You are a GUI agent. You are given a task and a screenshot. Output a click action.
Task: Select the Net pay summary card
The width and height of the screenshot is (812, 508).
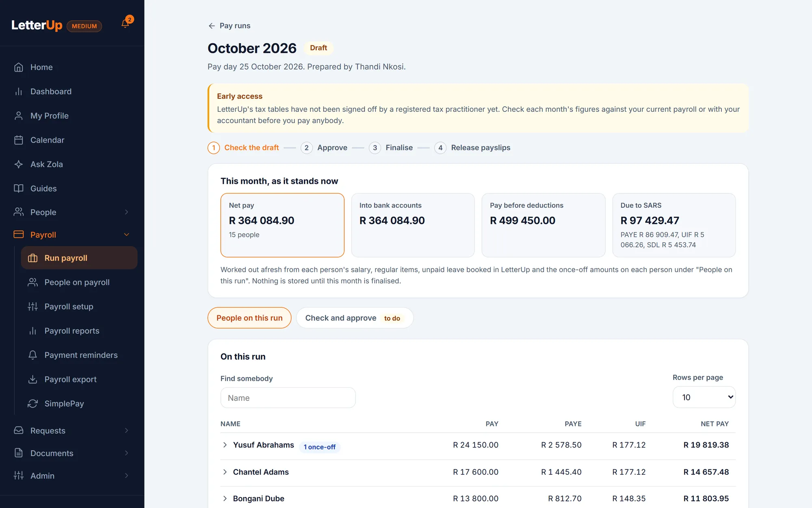282,225
